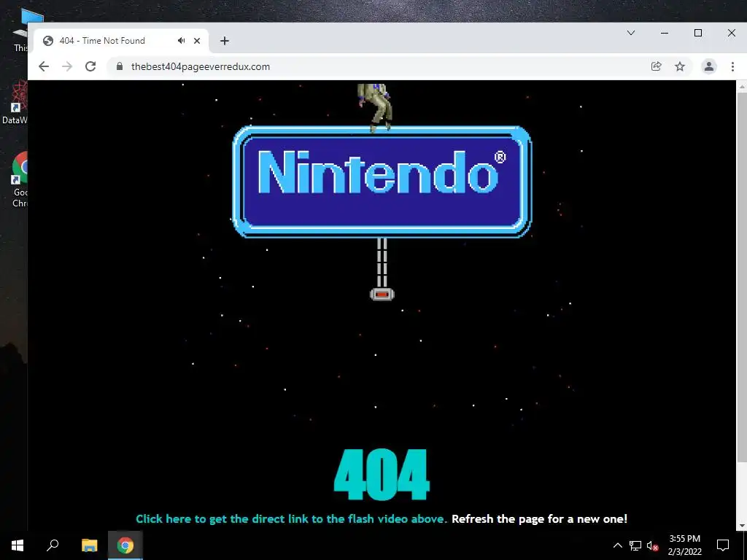The width and height of the screenshot is (747, 560).
Task: Close the 404 - Time Not Found tab
Action: coord(197,41)
